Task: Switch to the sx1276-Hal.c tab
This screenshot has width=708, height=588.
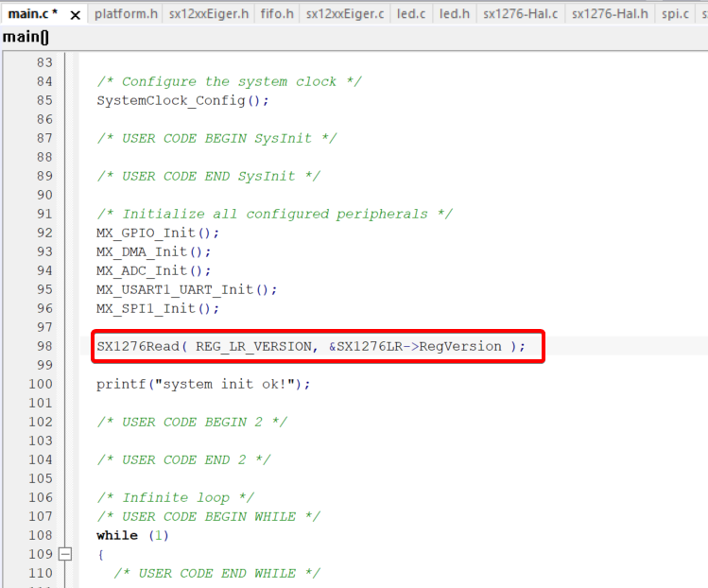Action: [x=520, y=14]
